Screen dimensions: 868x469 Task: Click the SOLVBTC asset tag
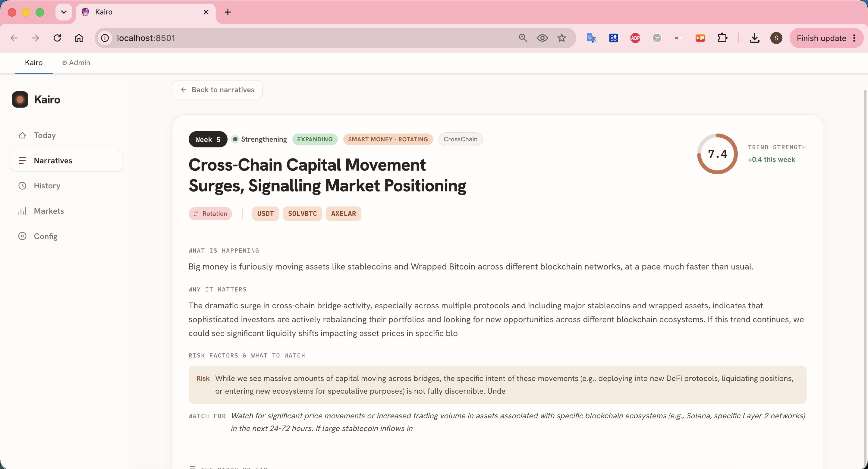pos(303,214)
